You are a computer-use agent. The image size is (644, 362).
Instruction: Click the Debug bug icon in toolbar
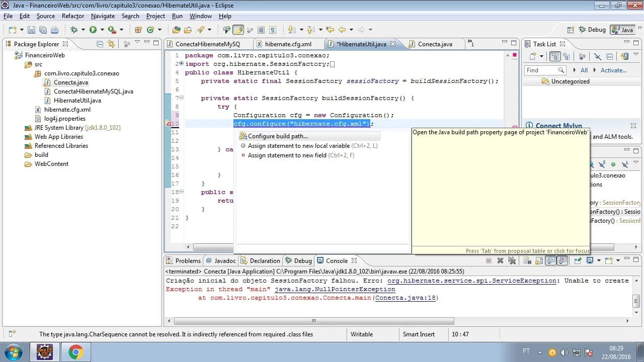[74, 30]
